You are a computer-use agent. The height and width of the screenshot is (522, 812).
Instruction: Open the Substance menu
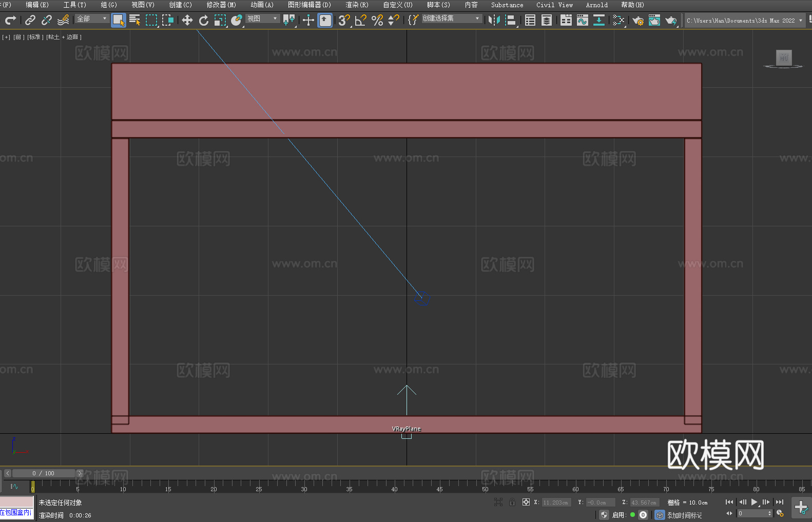pos(507,5)
